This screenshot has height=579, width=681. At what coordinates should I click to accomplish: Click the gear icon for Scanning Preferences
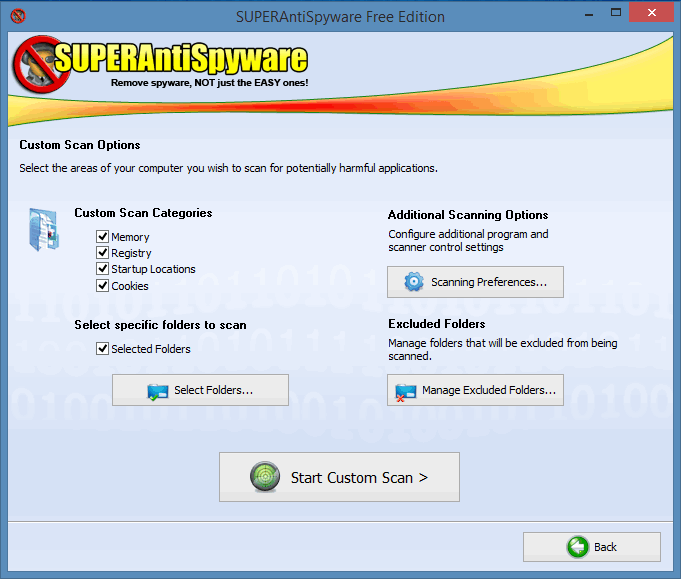pyautogui.click(x=414, y=282)
